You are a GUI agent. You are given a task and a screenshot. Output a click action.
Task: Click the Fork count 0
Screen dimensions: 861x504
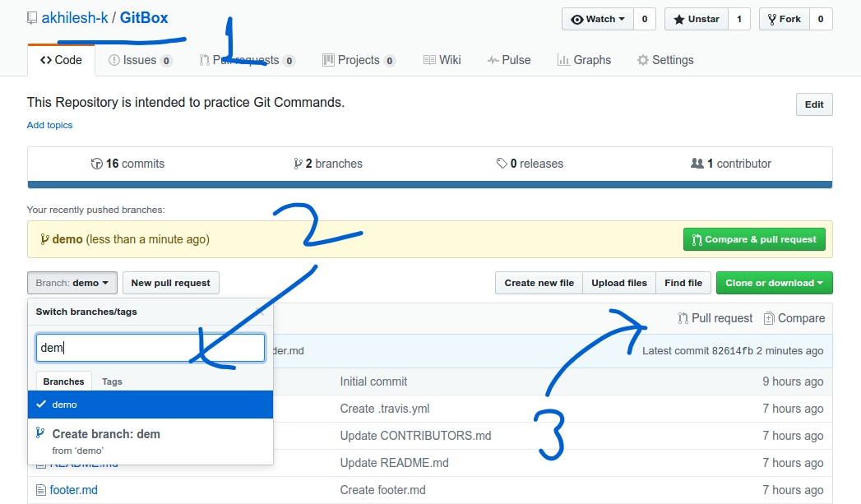click(821, 19)
